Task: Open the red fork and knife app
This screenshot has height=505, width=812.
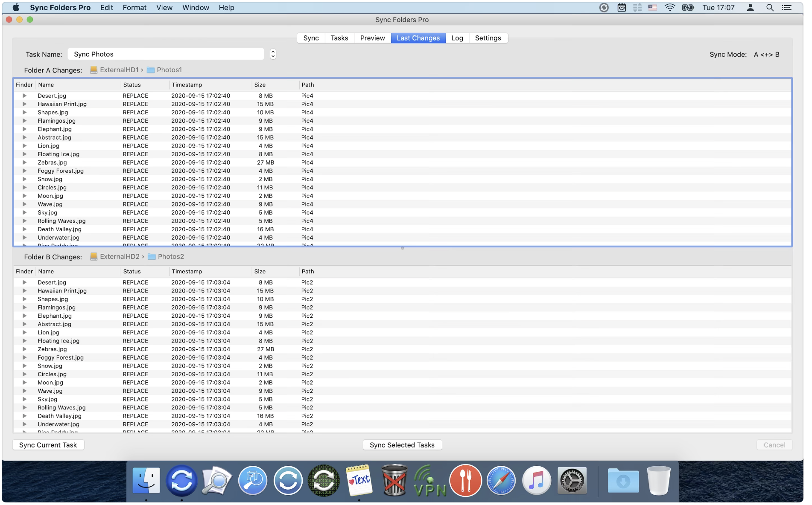Action: point(465,481)
